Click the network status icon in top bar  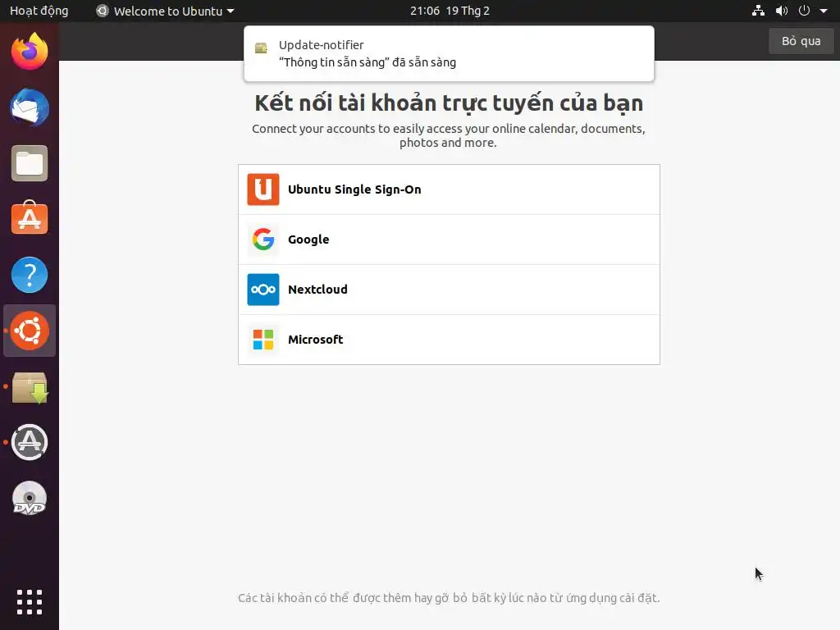[758, 11]
